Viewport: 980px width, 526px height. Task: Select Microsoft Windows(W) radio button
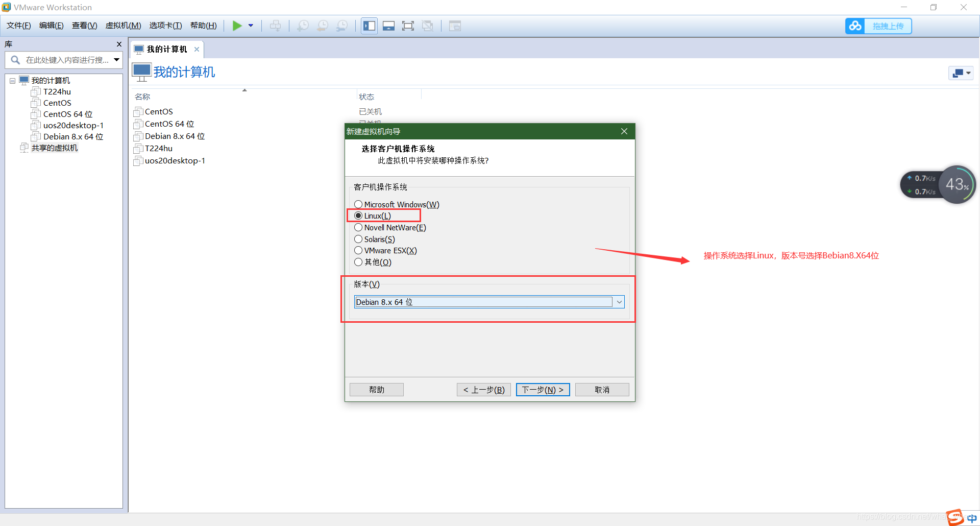(x=358, y=204)
